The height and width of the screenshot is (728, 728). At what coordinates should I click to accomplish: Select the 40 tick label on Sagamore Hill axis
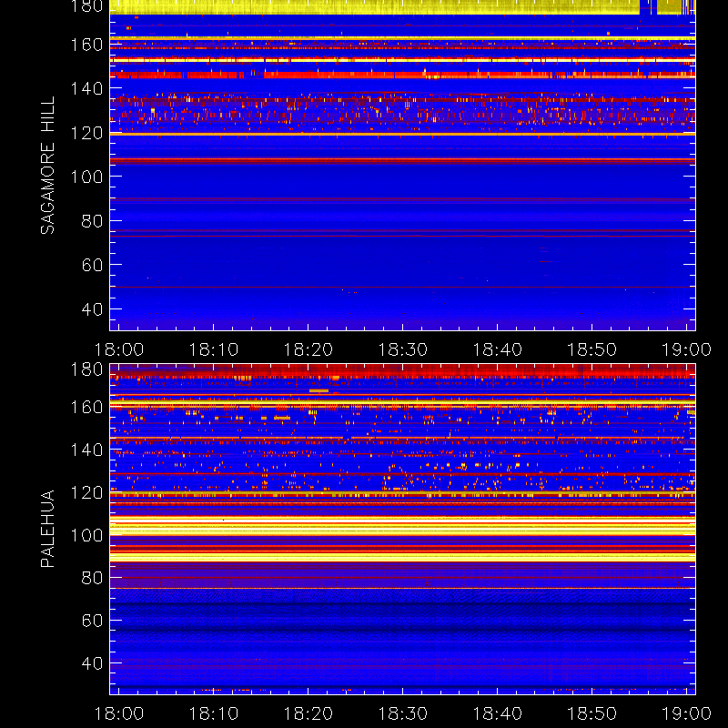92,308
